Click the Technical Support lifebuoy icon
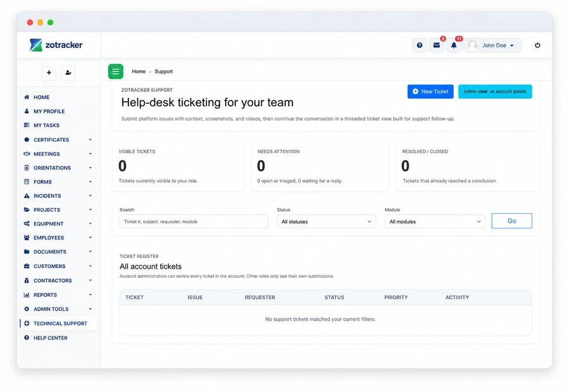Image resolution: width=569 pixels, height=392 pixels. (27, 324)
